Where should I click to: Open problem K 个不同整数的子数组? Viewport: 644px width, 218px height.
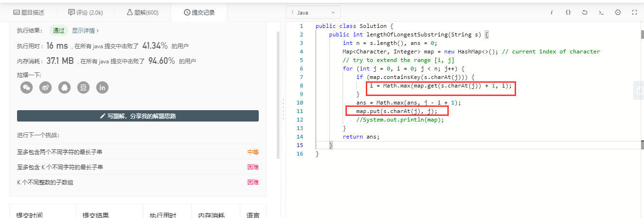pyautogui.click(x=45, y=182)
